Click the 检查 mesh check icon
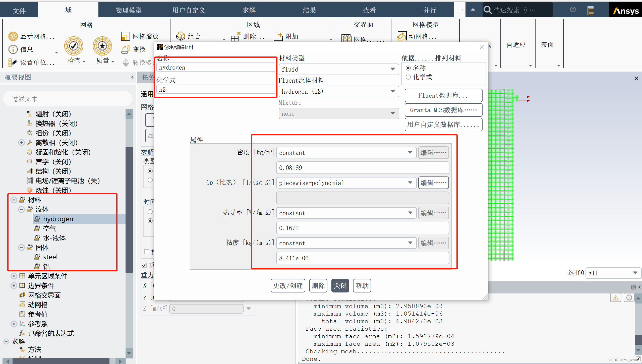The height and width of the screenshot is (364, 642). [x=74, y=46]
